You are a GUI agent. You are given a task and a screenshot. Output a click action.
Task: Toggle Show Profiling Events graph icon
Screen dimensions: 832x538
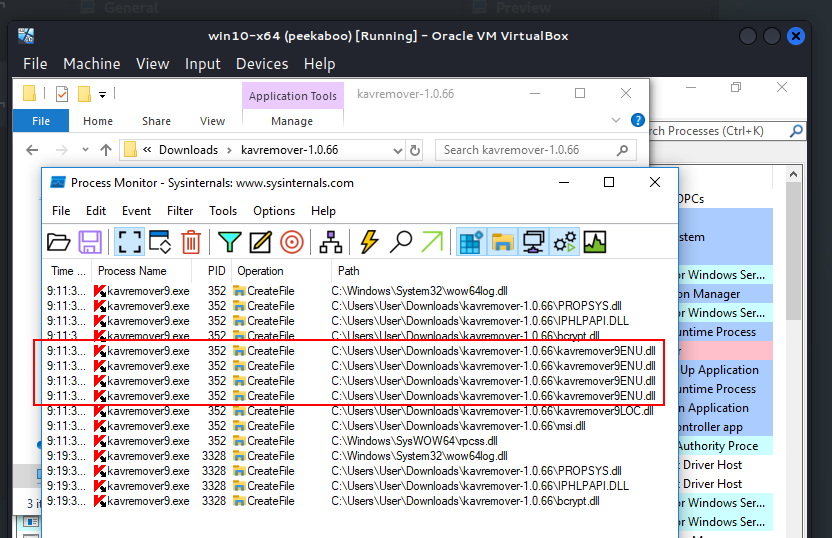point(595,242)
